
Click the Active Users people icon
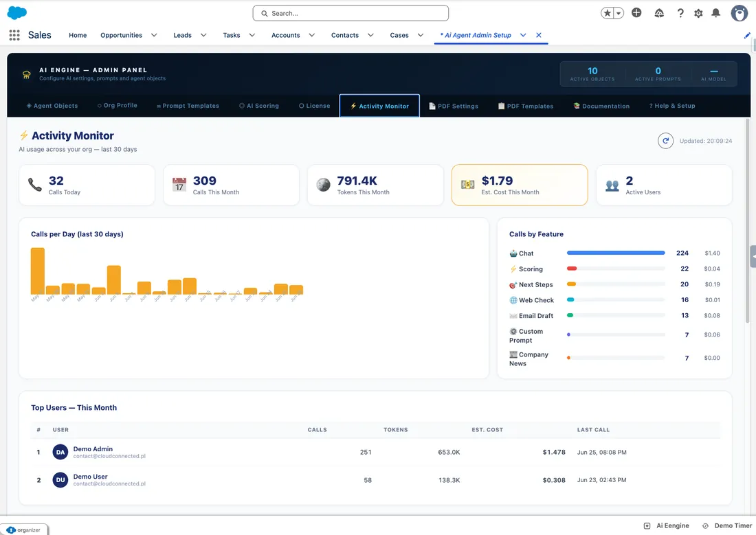tap(612, 185)
